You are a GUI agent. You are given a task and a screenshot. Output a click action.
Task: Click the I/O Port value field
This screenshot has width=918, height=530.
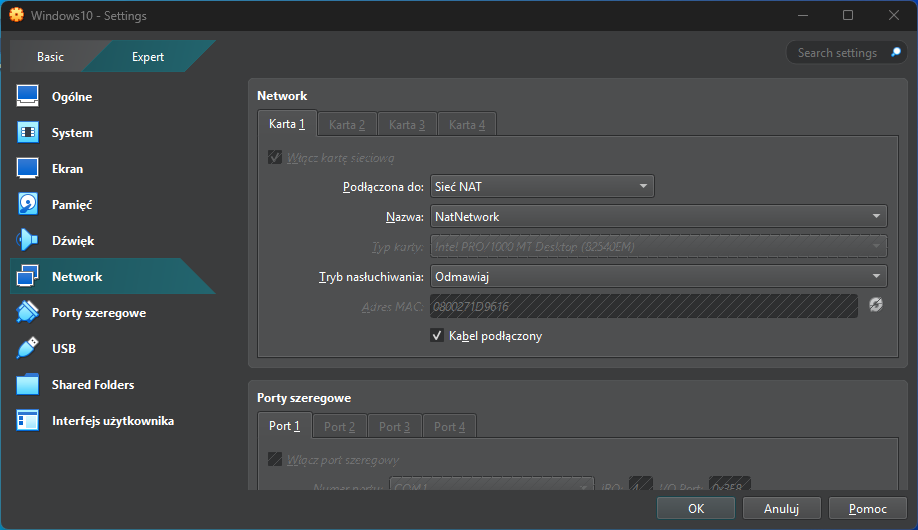pyautogui.click(x=729, y=486)
